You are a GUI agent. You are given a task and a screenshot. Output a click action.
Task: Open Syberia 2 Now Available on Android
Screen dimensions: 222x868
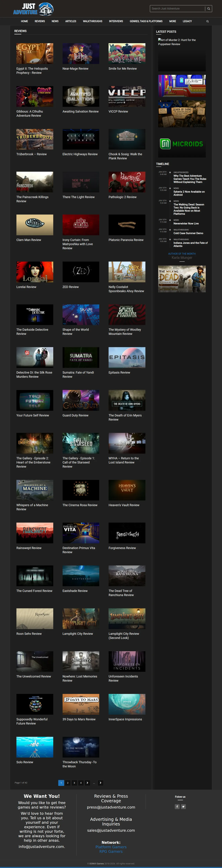tap(189, 193)
